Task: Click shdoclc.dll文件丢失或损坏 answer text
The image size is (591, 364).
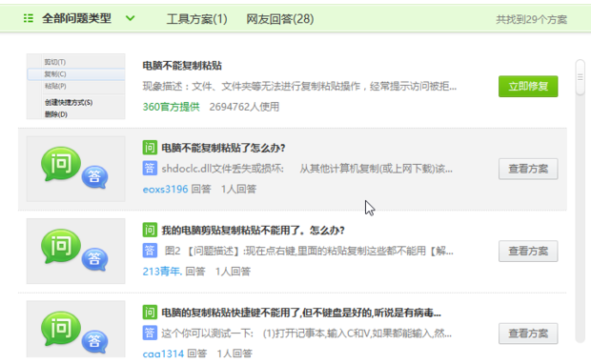Action: pyautogui.click(x=307, y=169)
